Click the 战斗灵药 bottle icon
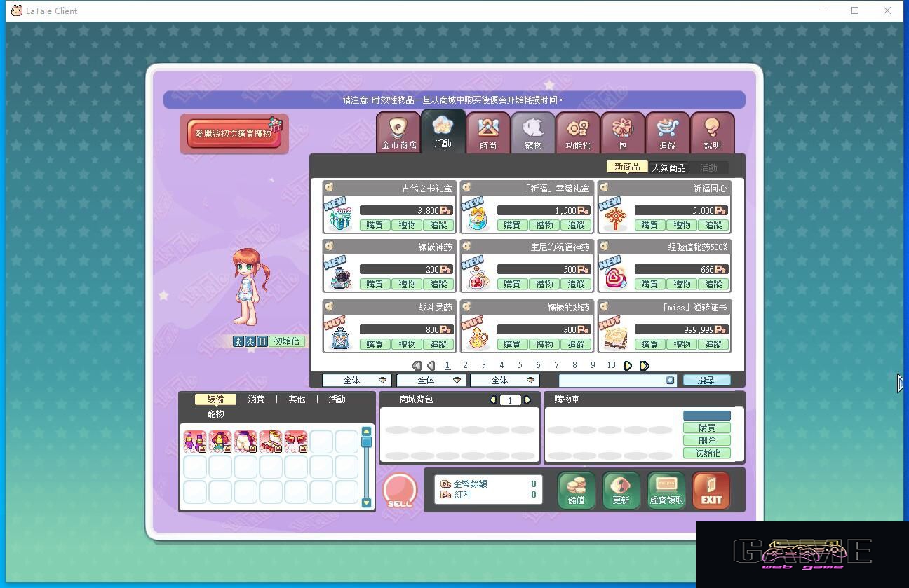 tap(340, 337)
